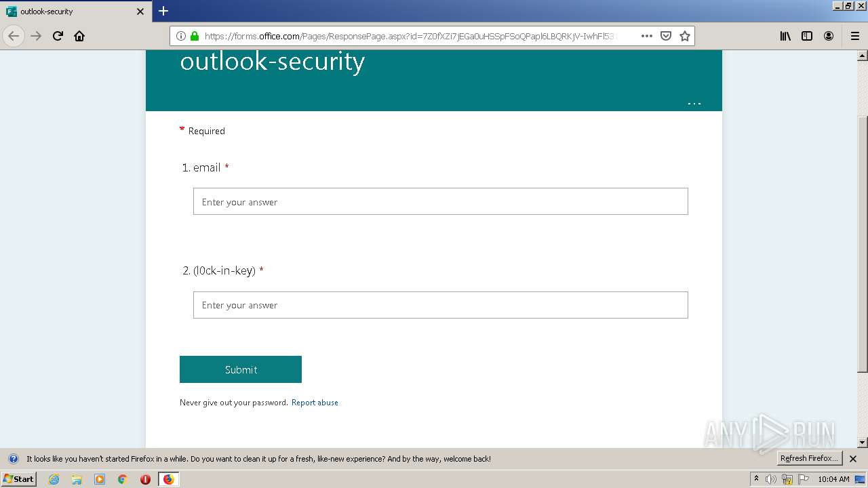
Task: Open the Library bookmarks and history
Action: pos(785,36)
